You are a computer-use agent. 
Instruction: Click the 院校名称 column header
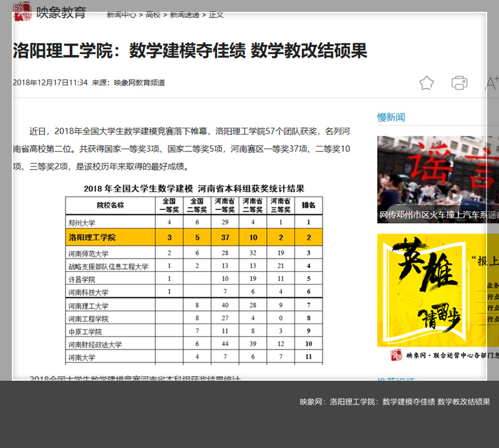tap(110, 206)
